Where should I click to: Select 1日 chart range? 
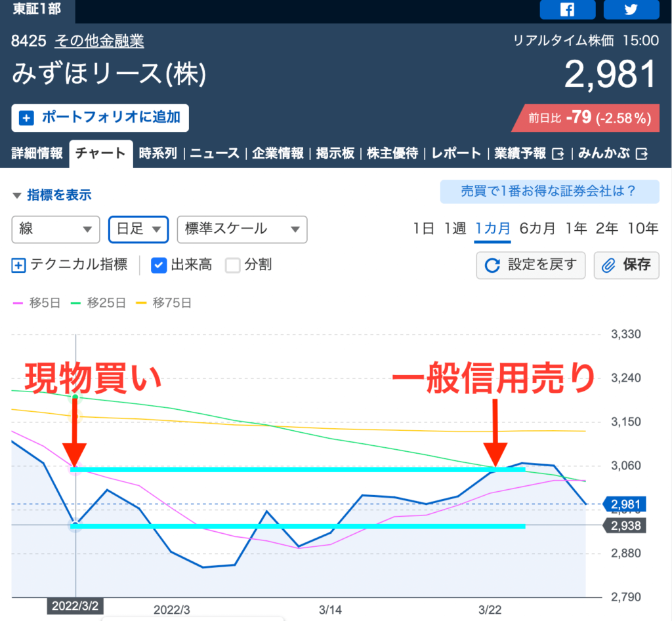point(423,229)
